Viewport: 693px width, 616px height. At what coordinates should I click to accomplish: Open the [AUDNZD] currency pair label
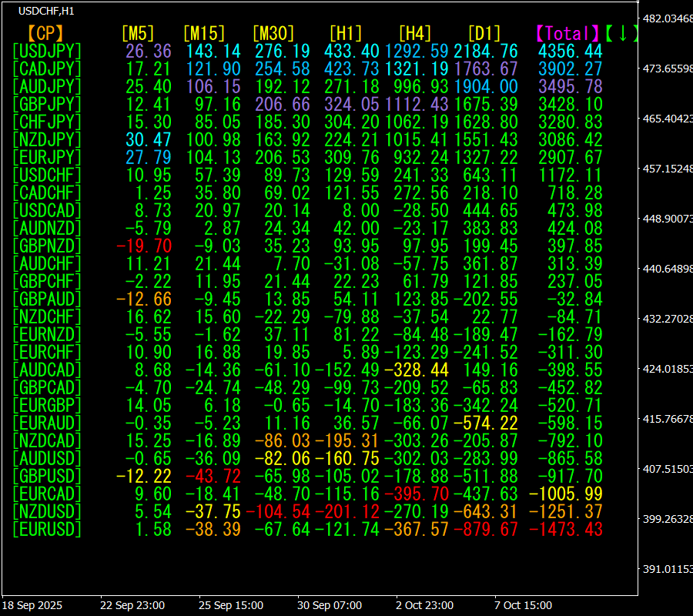click(x=47, y=228)
